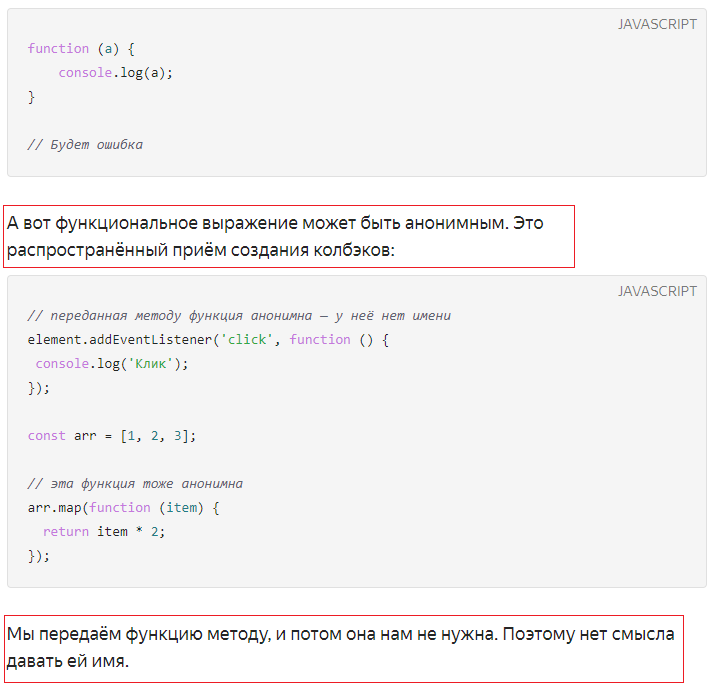Viewport: 713px width, 688px height.
Task: Click the comment '// переданная методу функция анонимна'
Action: 239,316
